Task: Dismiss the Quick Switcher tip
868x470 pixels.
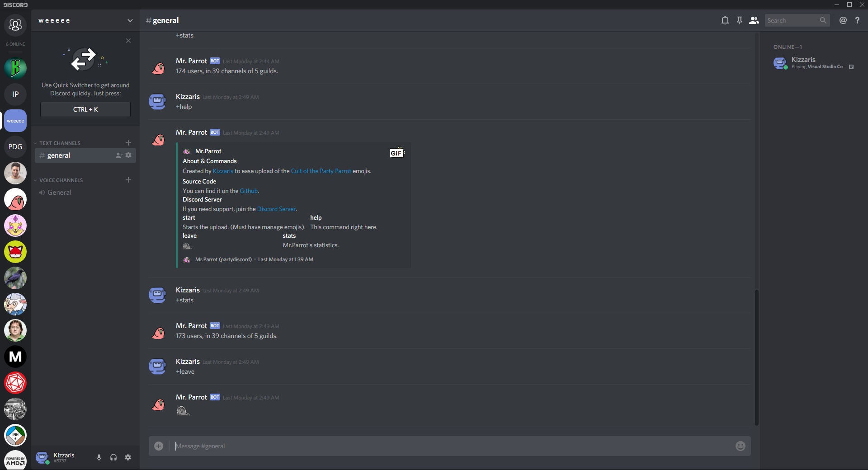Action: click(128, 41)
